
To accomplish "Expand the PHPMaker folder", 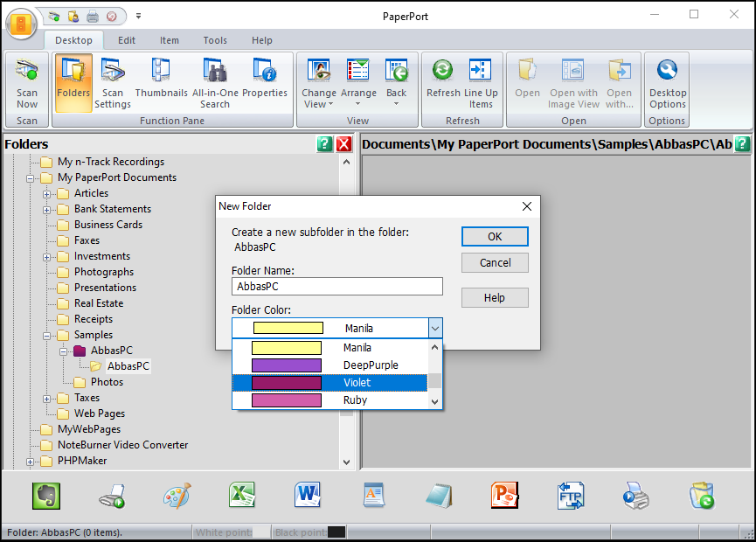I will [x=30, y=462].
